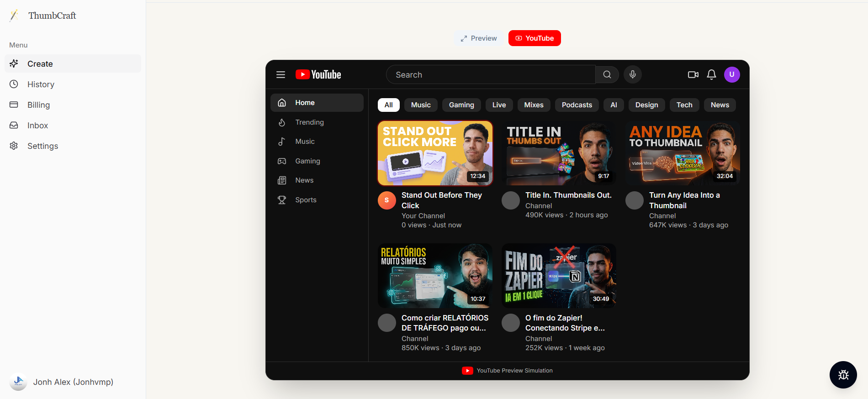Click the 490K views · 2 hours ago text
The width and height of the screenshot is (868, 399).
566,215
